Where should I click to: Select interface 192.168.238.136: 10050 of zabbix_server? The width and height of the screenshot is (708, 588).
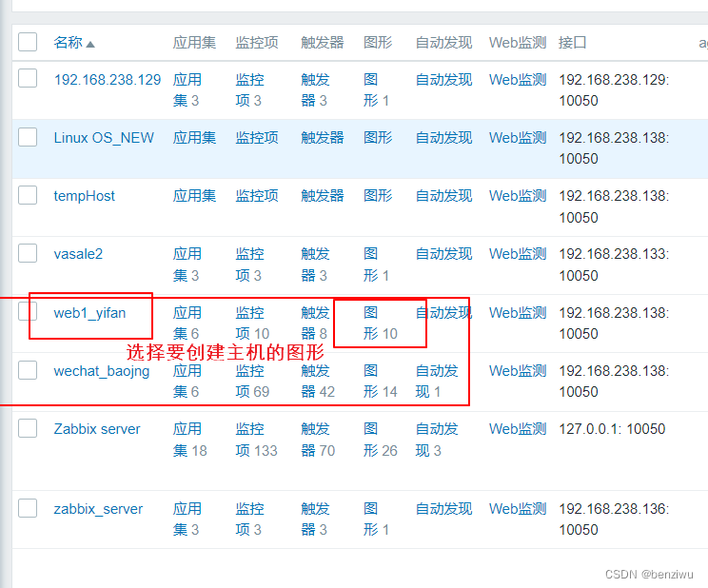pyautogui.click(x=614, y=519)
